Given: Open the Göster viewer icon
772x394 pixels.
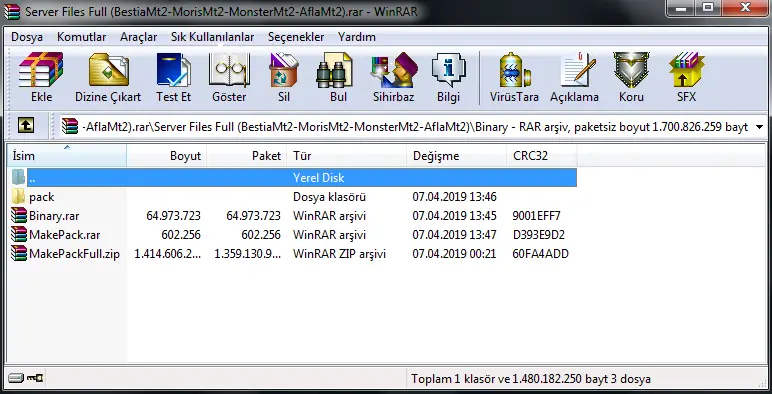Looking at the screenshot, I should pyautogui.click(x=229, y=70).
